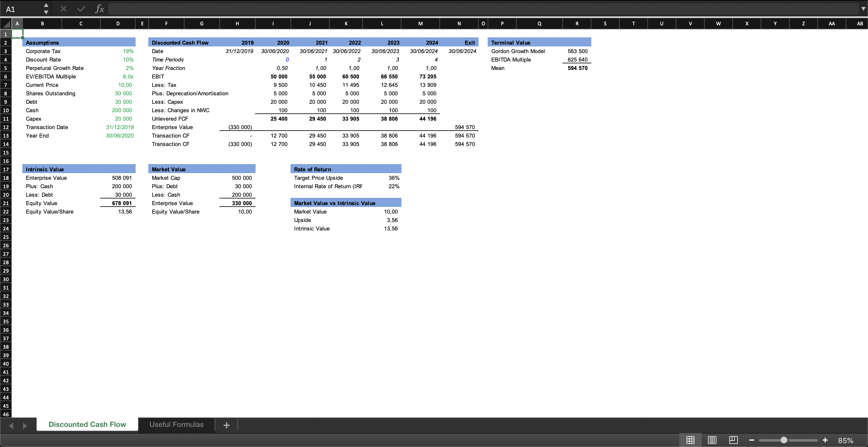Click the name box up stepper arrow

click(x=46, y=5)
